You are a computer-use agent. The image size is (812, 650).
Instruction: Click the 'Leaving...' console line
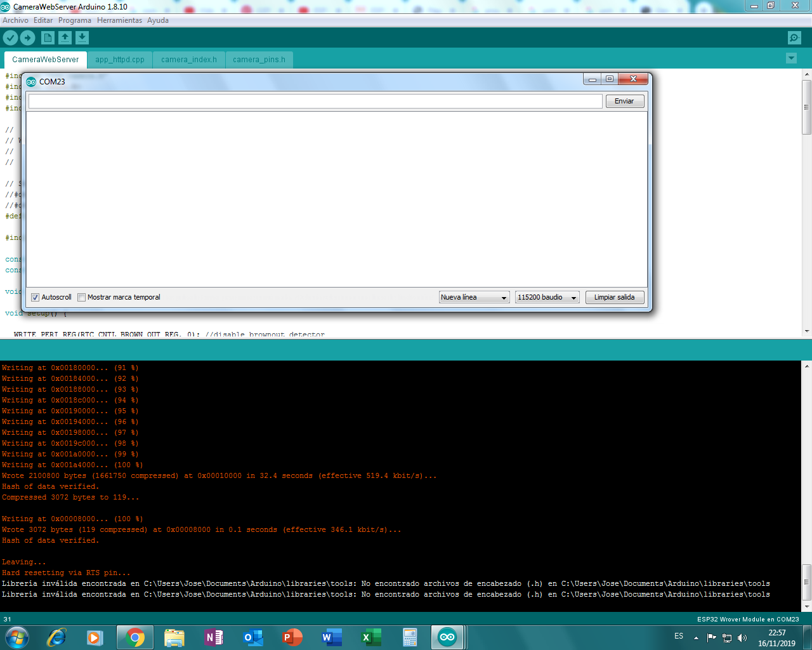point(24,562)
